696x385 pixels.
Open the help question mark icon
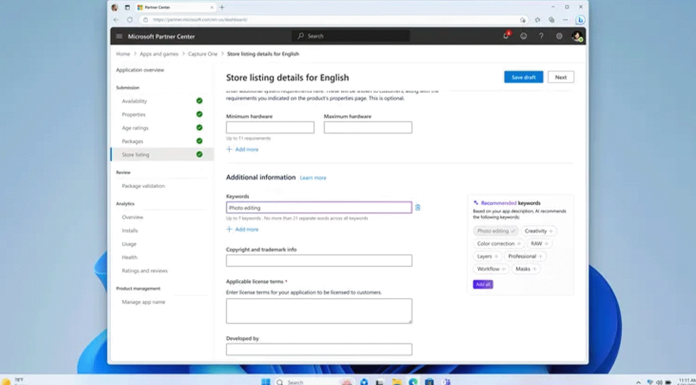click(541, 36)
